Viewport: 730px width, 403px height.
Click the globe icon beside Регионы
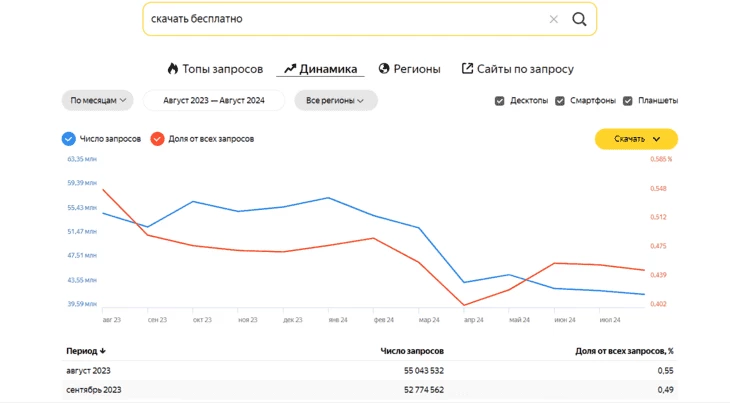[384, 69]
